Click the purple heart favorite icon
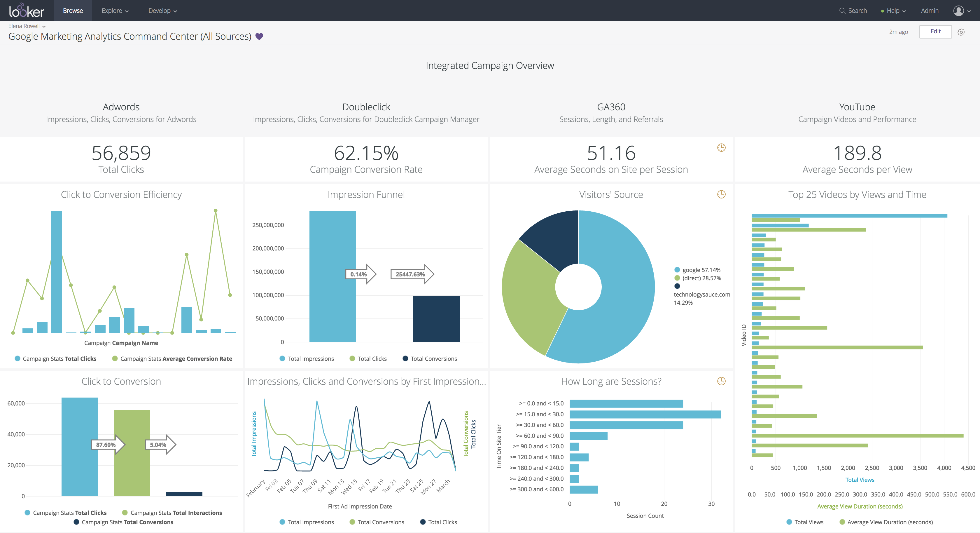The width and height of the screenshot is (980, 533). (x=259, y=36)
